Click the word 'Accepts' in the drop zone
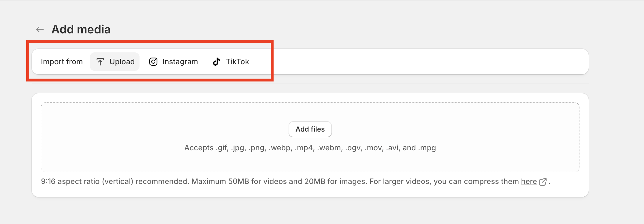Image resolution: width=644 pixels, height=224 pixels. pos(199,148)
